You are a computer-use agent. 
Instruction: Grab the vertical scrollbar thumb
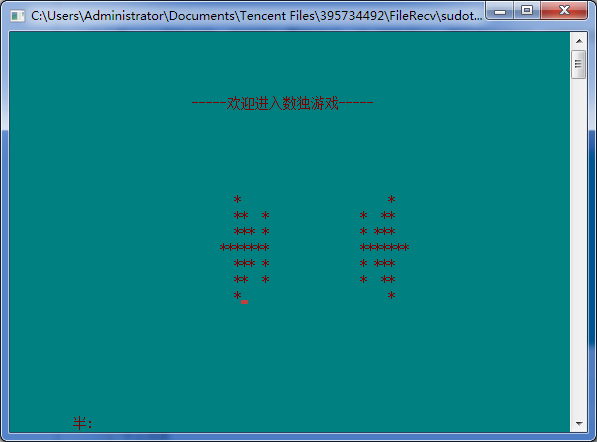(x=579, y=64)
